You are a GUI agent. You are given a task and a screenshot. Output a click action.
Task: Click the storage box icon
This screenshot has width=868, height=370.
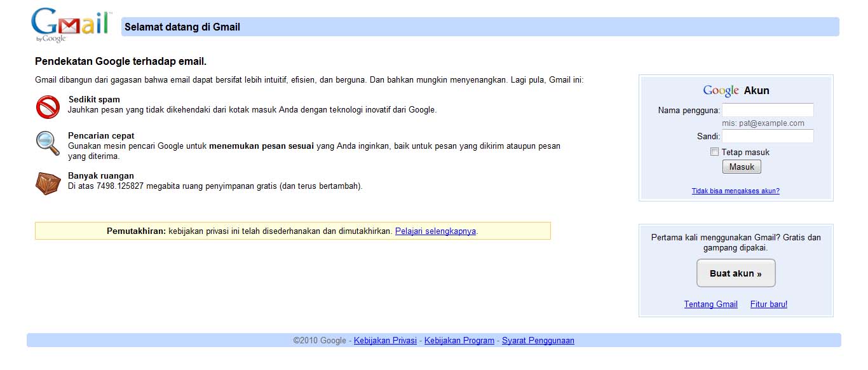(48, 182)
